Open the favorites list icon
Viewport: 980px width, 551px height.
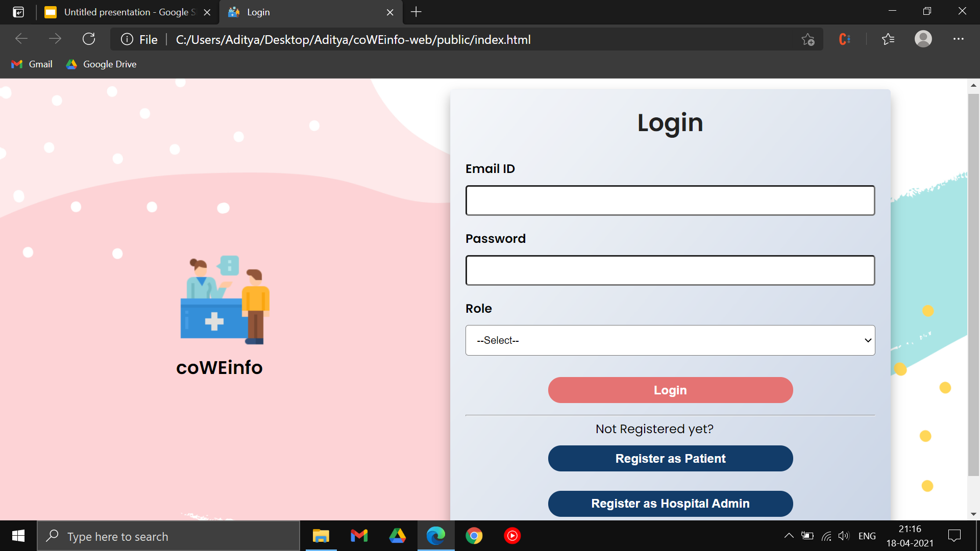tap(888, 39)
